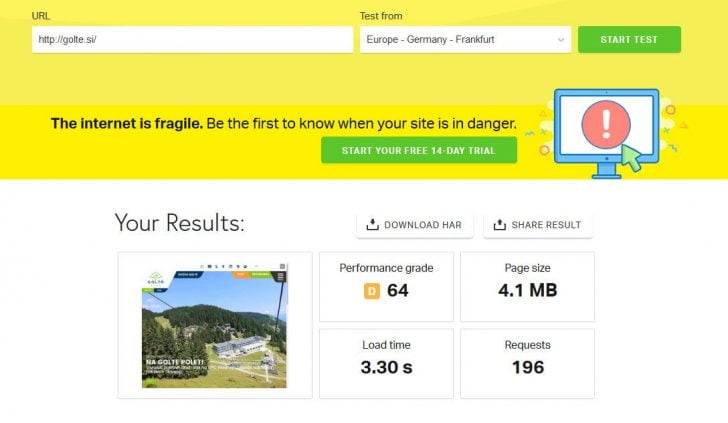Click the Your Results heading

coord(179,223)
